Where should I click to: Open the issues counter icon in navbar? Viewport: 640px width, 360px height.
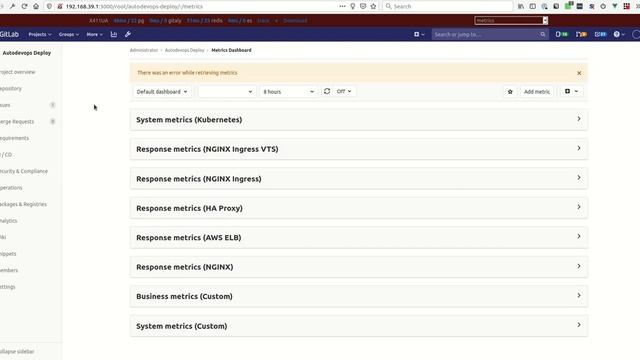pos(562,34)
